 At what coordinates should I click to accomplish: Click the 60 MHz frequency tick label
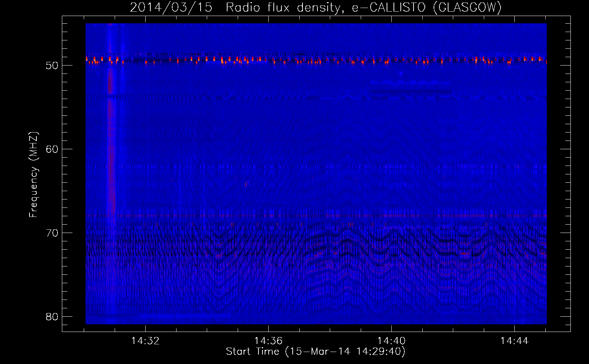[x=52, y=149]
